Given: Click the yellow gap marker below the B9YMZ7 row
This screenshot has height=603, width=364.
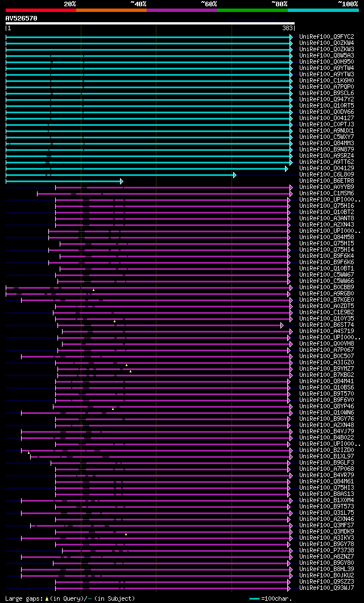Looking at the screenshot, I should [x=131, y=371].
